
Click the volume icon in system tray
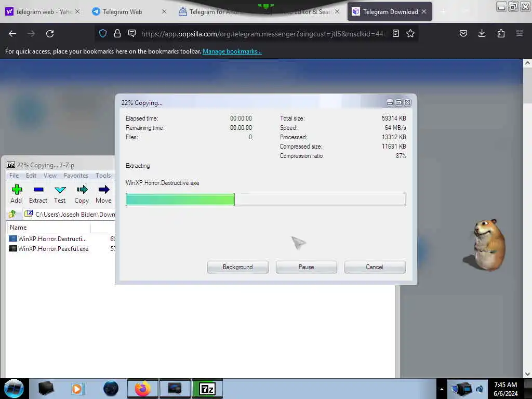[480, 389]
